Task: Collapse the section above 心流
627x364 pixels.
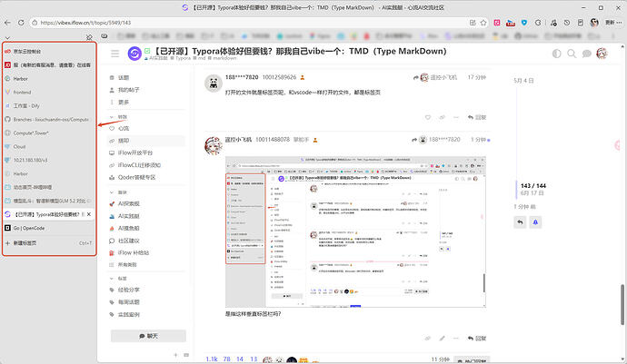Action: tap(118, 117)
